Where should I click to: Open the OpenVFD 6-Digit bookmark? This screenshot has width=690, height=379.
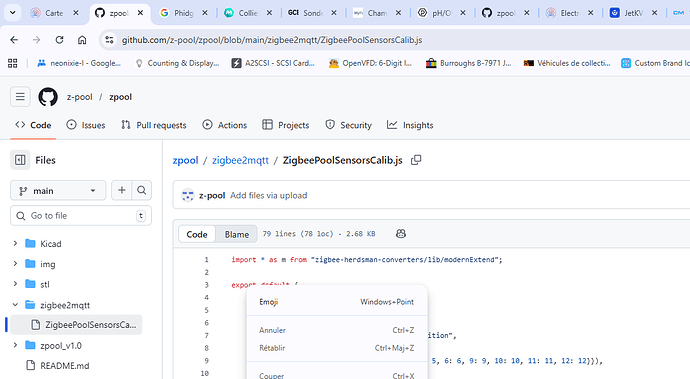coord(371,63)
